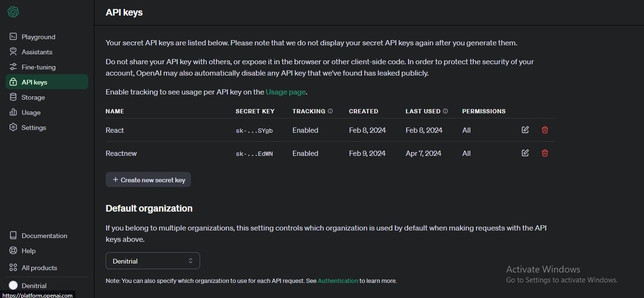Click the OpenAI logo

pyautogui.click(x=13, y=11)
